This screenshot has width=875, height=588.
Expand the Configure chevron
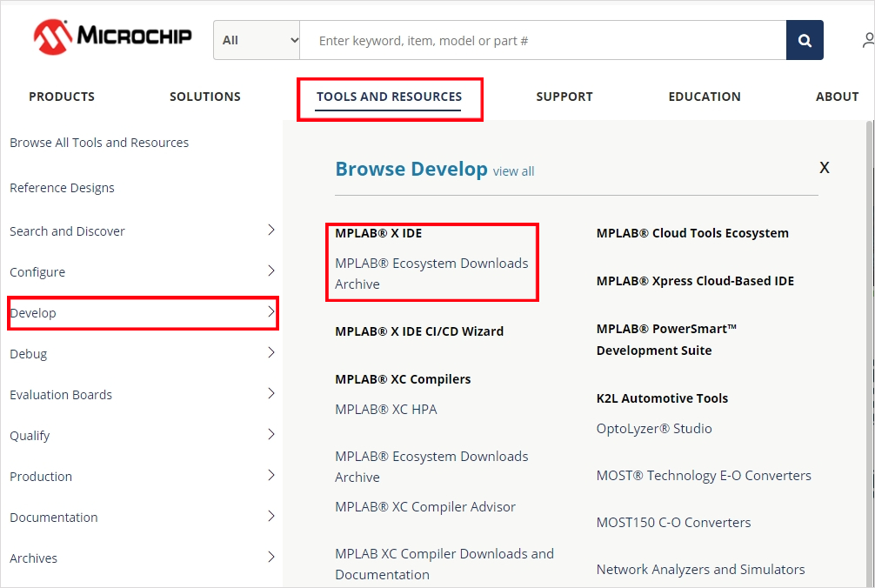tap(271, 271)
